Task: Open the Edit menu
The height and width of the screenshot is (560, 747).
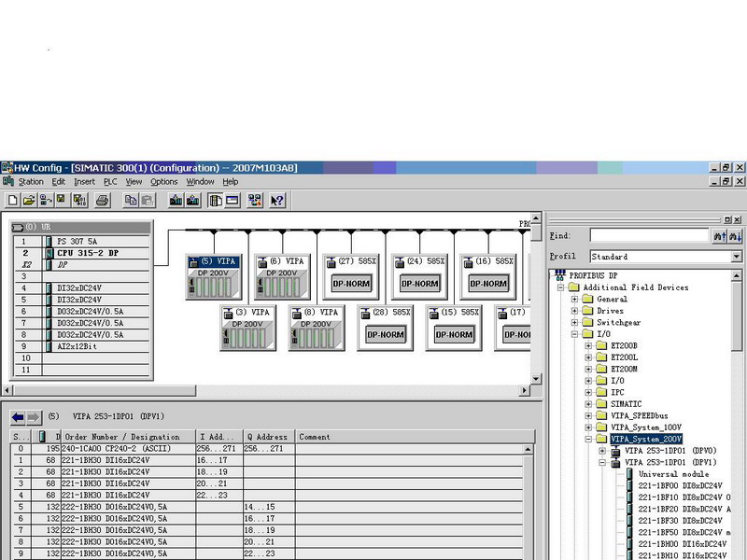Action: pos(59,181)
